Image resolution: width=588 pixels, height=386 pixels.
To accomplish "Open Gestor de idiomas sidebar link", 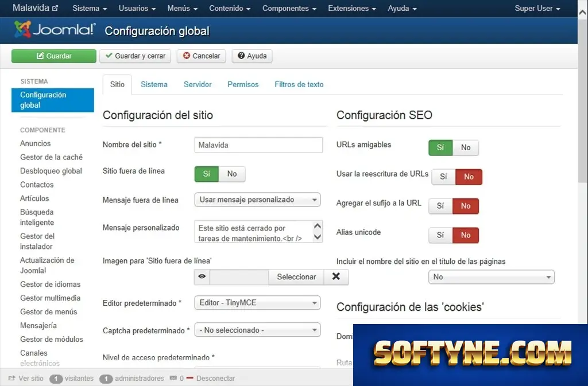I will coord(51,284).
